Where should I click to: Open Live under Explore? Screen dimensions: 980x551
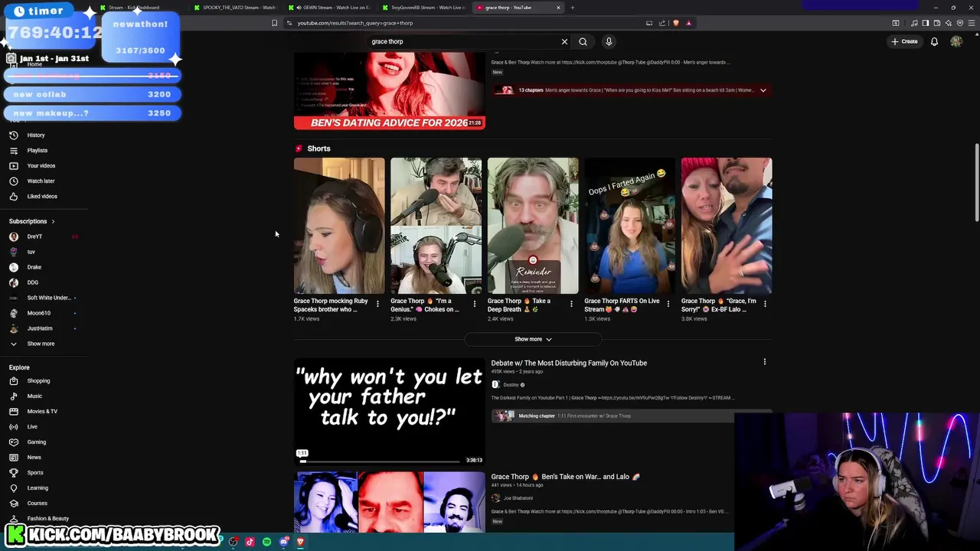32,427
